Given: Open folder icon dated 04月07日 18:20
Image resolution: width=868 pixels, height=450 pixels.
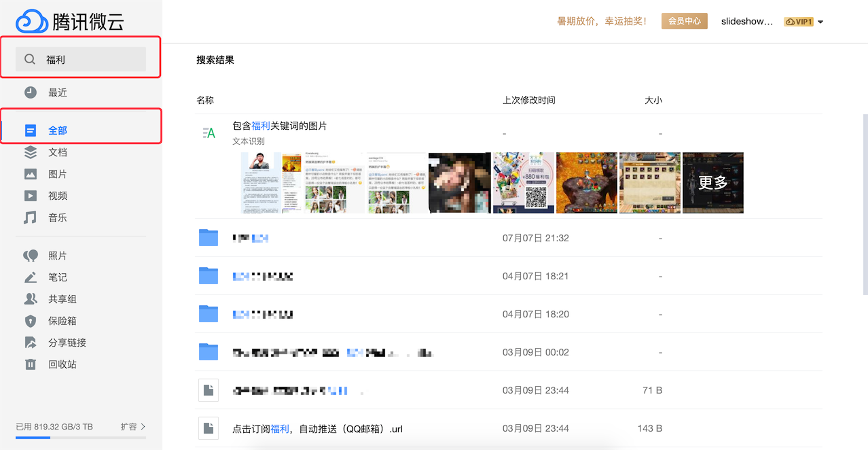Looking at the screenshot, I should (209, 314).
